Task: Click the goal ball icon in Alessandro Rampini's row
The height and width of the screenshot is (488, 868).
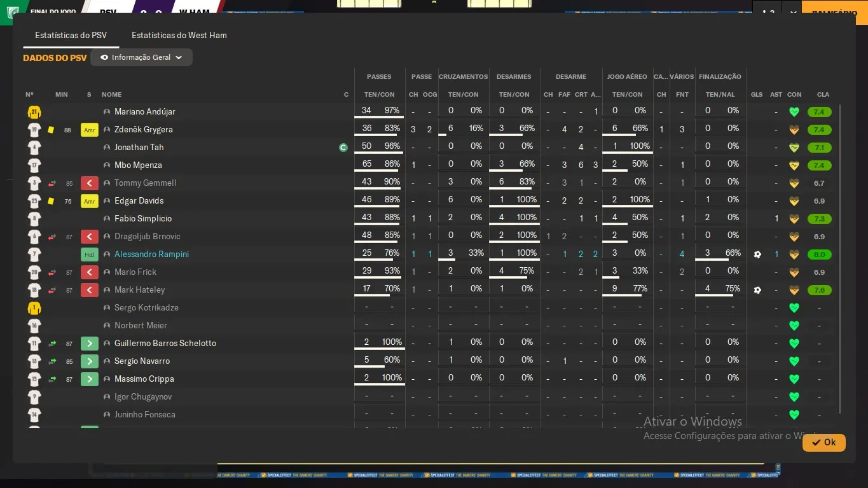Action: click(757, 254)
